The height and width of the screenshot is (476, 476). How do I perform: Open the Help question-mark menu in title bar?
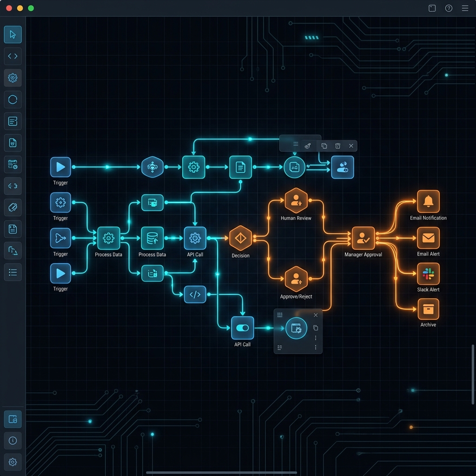point(448,8)
